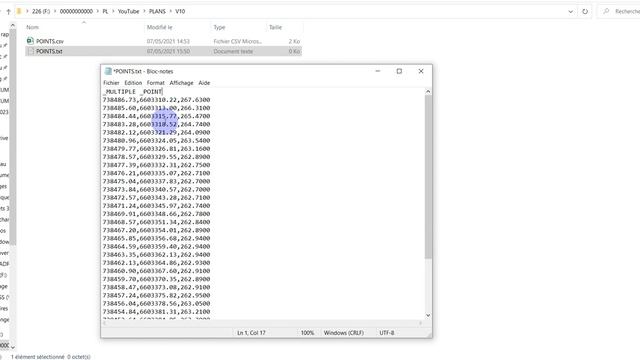This screenshot has width=640, height=360.
Task: Click line 738475.04,6603337.83,262.7000
Action: (x=156, y=181)
